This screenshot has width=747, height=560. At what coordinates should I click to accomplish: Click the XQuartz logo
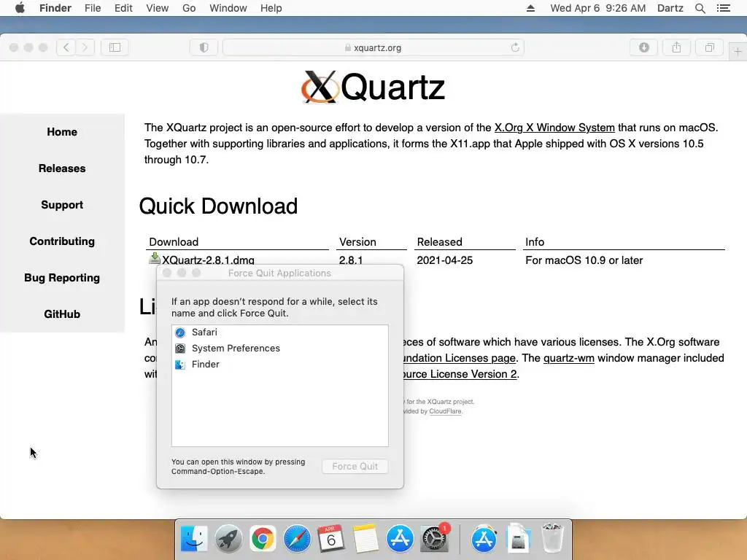click(373, 87)
